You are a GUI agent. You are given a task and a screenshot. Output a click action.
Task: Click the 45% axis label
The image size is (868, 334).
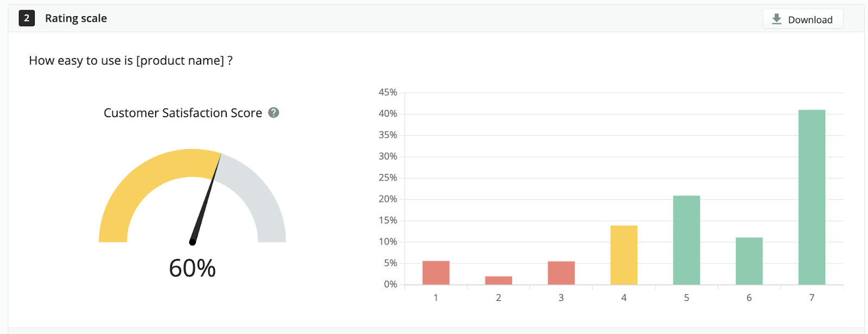pyautogui.click(x=388, y=92)
